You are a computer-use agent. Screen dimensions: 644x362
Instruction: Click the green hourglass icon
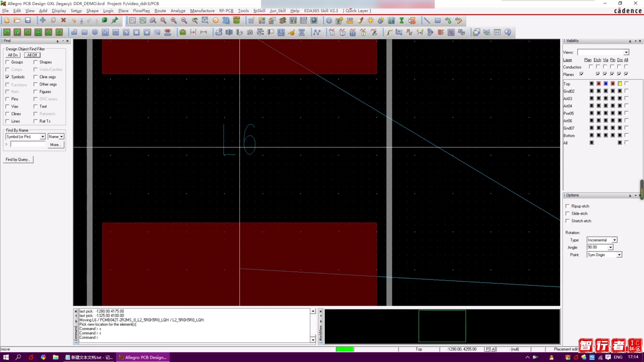pyautogui.click(x=401, y=20)
